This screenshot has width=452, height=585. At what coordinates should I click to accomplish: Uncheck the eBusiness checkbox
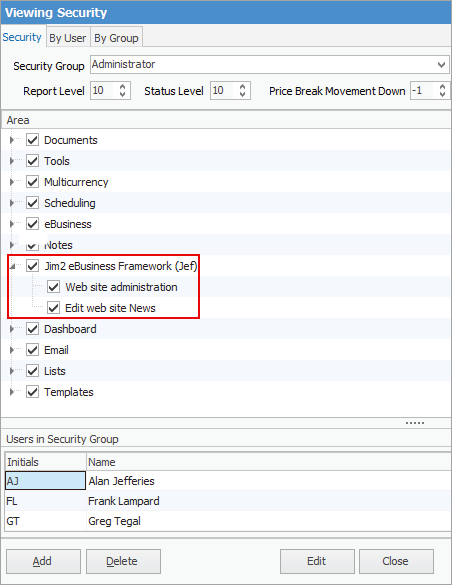tap(32, 224)
